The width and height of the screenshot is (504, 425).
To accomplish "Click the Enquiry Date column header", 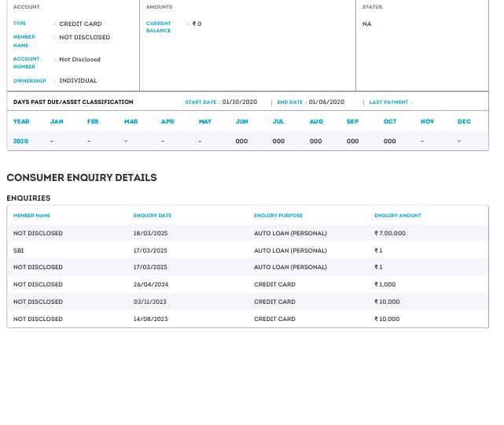I will [153, 216].
